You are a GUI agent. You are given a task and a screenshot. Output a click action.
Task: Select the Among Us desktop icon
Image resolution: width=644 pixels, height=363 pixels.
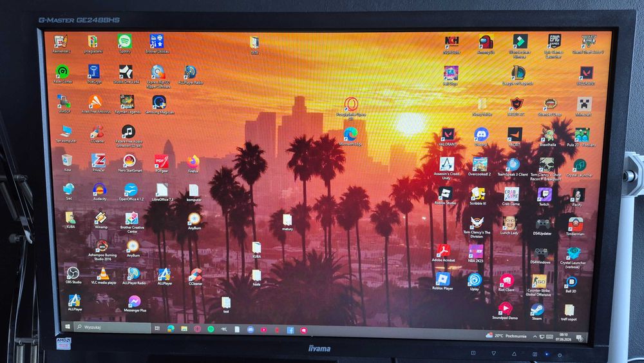pyautogui.click(x=486, y=44)
